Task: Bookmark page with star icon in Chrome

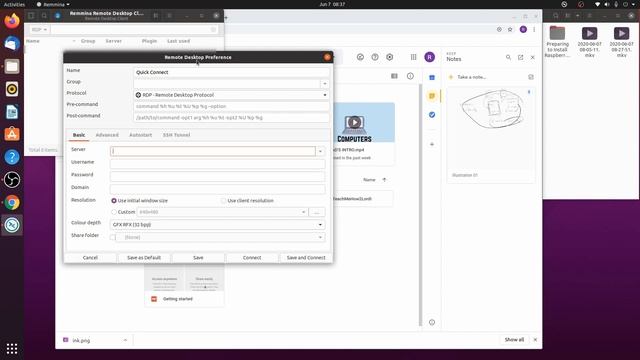Action: [x=510, y=29]
